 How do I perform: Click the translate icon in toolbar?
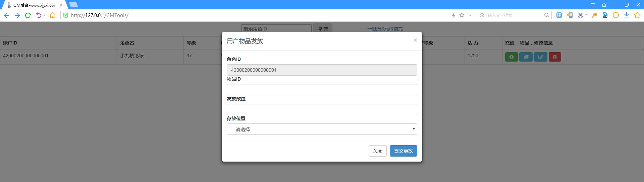coord(559,15)
